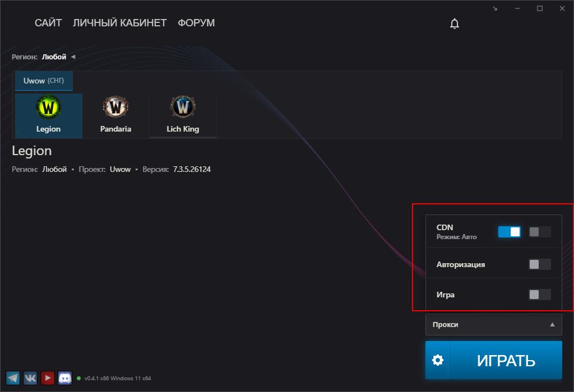
Task: Click the ИГРАТЬ button
Action: tap(506, 360)
